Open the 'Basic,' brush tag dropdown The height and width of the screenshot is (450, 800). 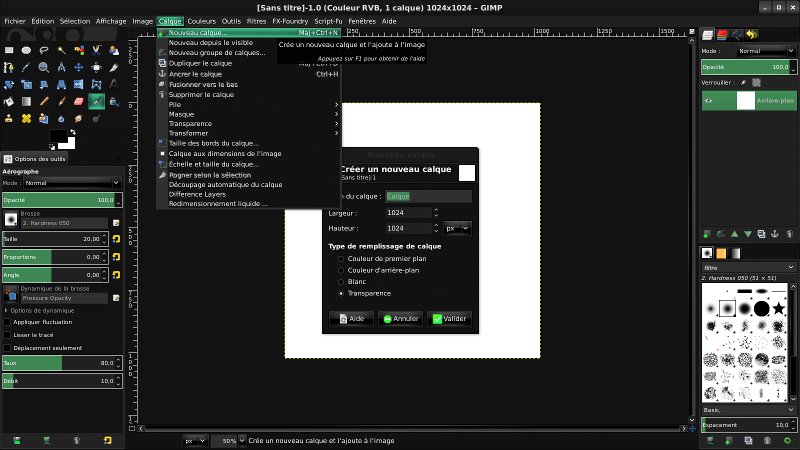tap(748, 410)
